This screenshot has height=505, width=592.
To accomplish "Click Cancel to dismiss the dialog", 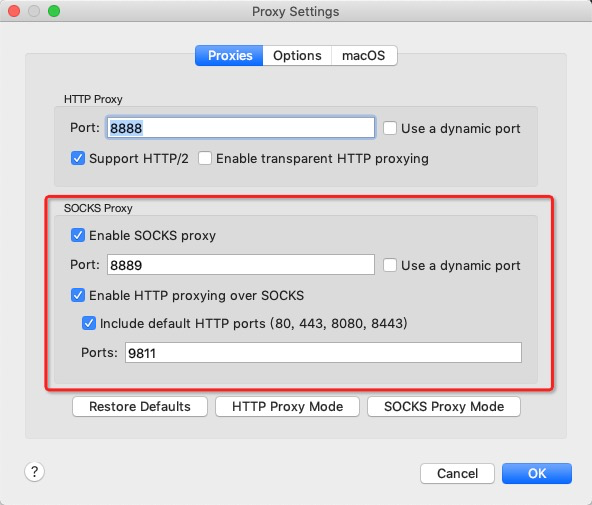I will click(x=457, y=473).
